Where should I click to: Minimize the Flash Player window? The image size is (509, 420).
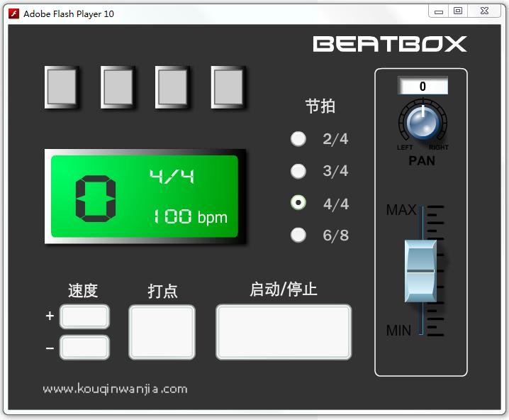(439, 11)
